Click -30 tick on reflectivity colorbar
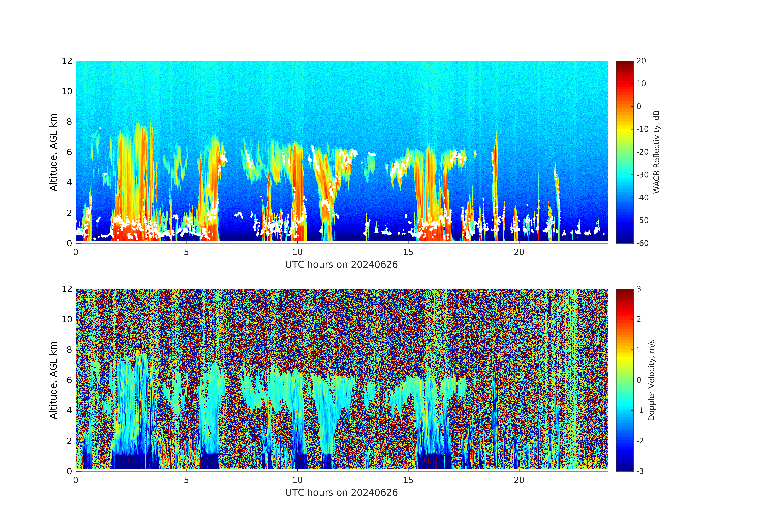Screen dimensions: 775x532 642,175
